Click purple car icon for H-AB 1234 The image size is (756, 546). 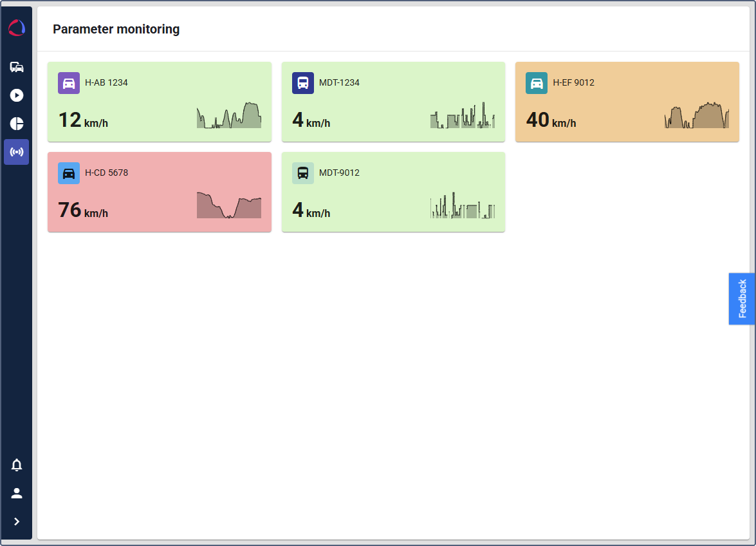(x=69, y=83)
